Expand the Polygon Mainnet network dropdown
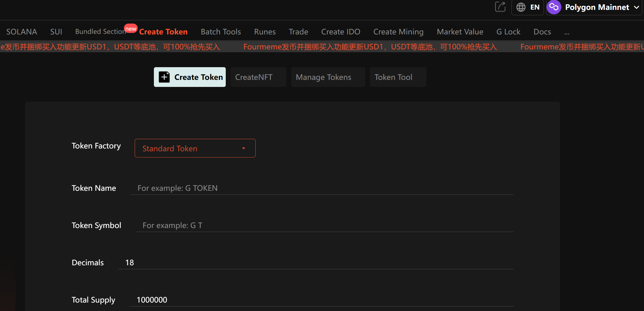 636,7
